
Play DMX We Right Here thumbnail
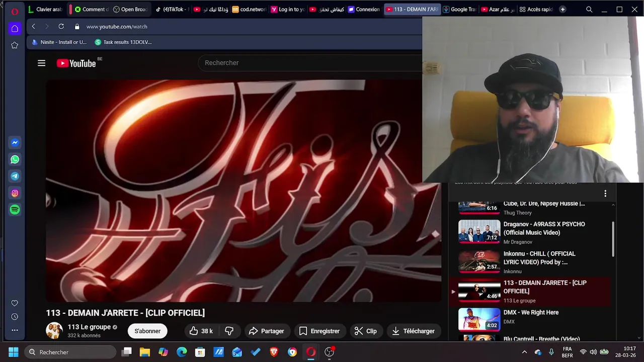pos(479,320)
